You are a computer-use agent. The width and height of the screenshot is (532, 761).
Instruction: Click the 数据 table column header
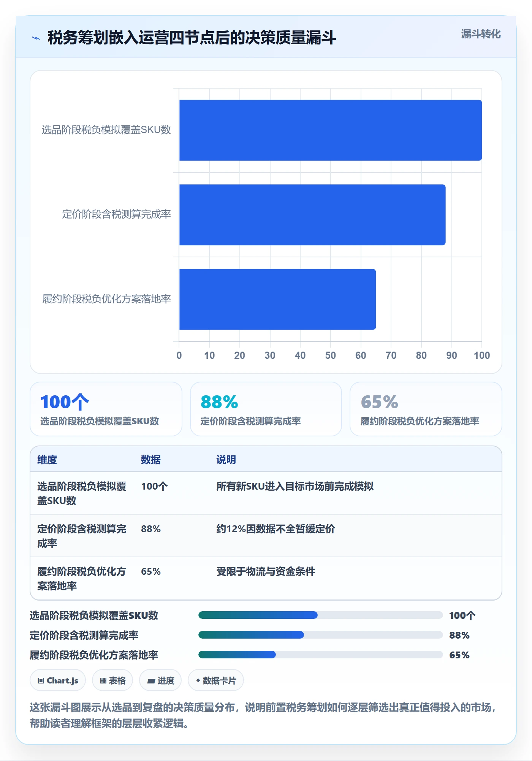tap(151, 460)
